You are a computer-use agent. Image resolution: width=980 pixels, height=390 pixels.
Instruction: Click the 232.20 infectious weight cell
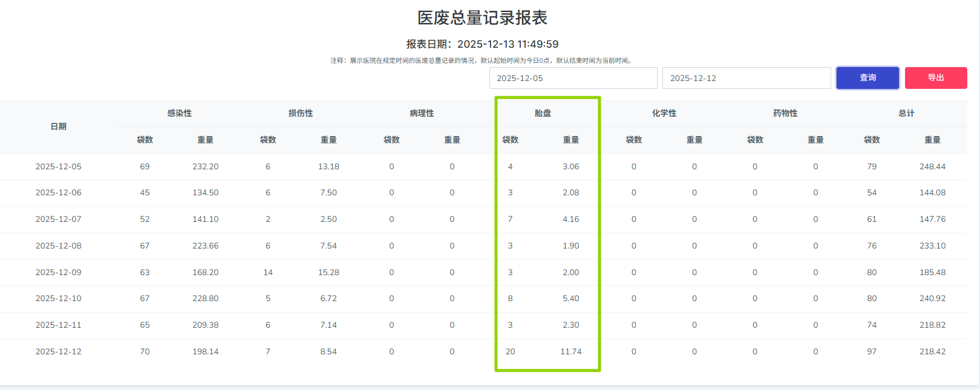tap(206, 166)
